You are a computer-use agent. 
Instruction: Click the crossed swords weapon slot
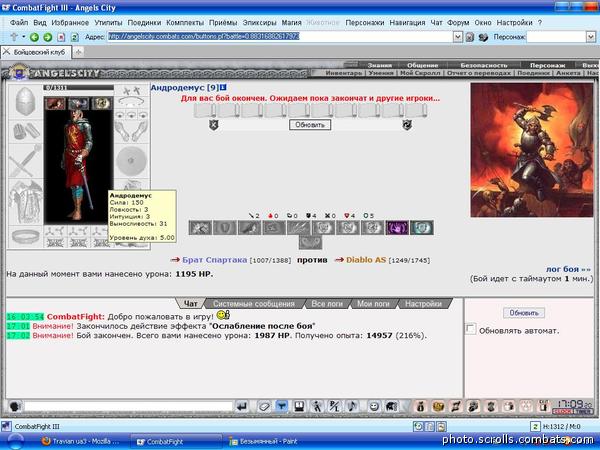pyautogui.click(x=25, y=161)
